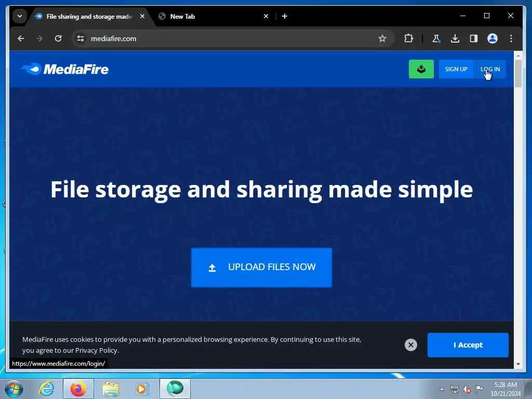This screenshot has width=532, height=399.
Task: Open the LOG IN page
Action: [x=490, y=69]
